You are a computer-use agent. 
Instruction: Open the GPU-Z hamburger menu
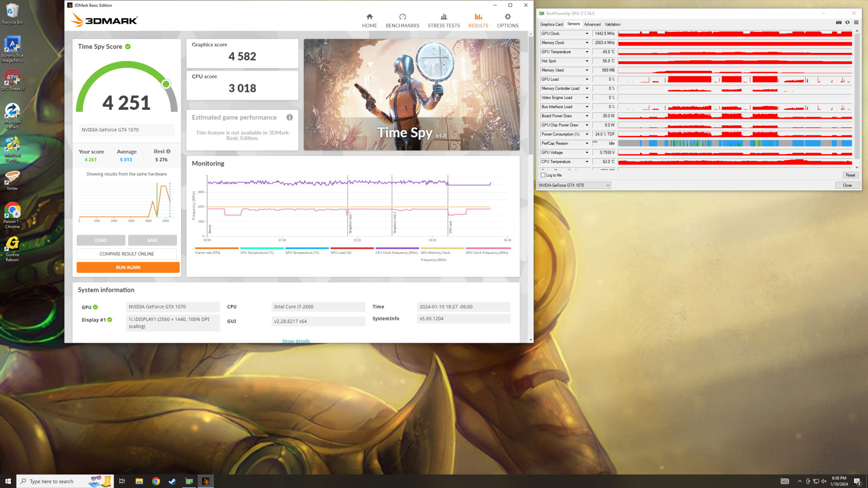click(856, 23)
